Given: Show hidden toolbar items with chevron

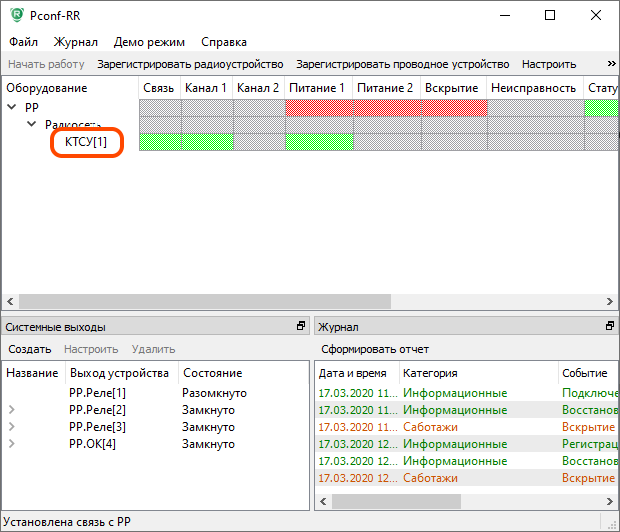Looking at the screenshot, I should point(611,64).
